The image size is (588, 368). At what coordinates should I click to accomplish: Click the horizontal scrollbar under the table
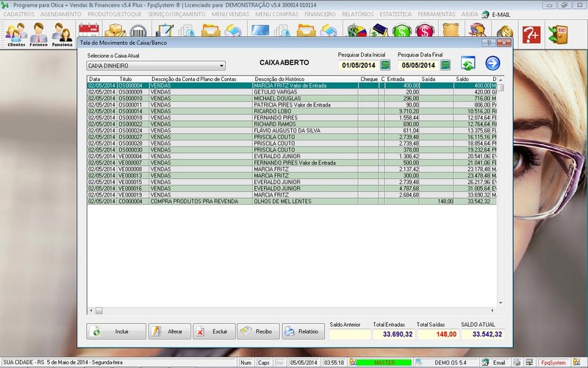point(294,311)
